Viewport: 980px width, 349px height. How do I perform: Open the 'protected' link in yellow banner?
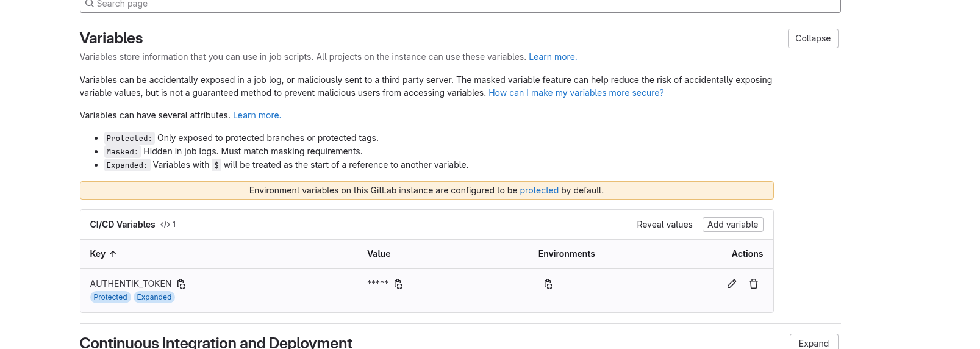[x=539, y=190]
